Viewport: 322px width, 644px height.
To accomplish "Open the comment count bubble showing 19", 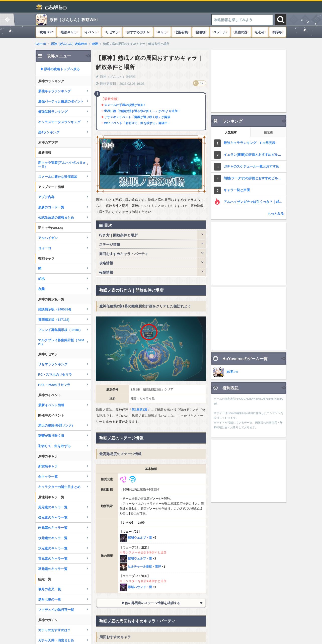I will 199,83.
